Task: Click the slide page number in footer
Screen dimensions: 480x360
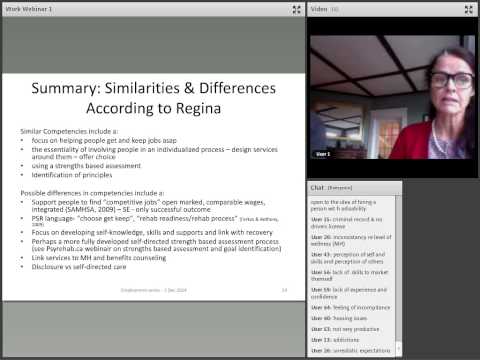Action: (284, 290)
